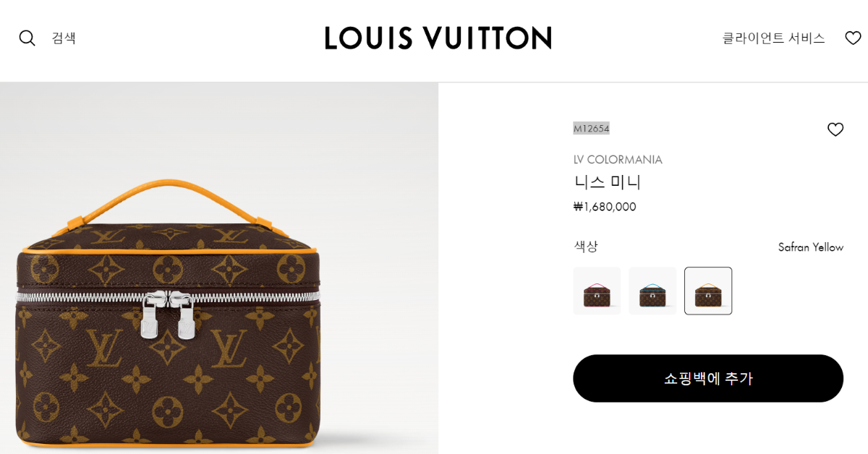The width and height of the screenshot is (868, 454).
Task: Open 클라이언트 서비스 menu
Action: pos(773,38)
